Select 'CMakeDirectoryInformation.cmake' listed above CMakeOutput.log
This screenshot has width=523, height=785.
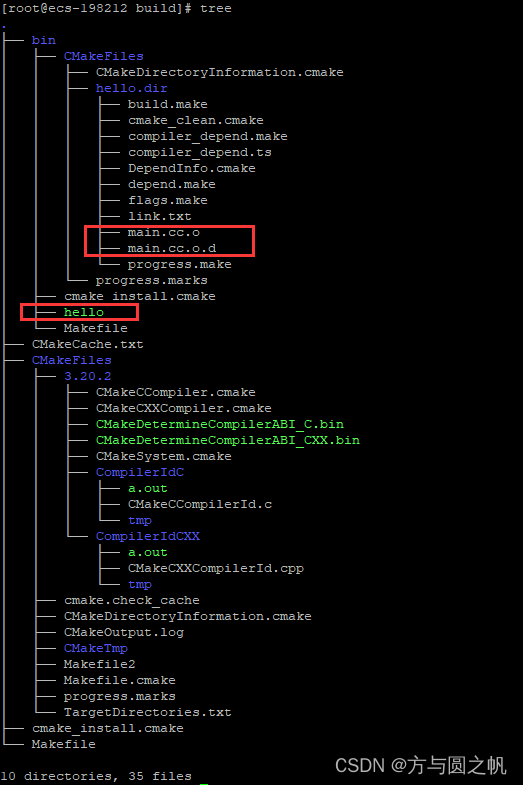[x=188, y=617]
